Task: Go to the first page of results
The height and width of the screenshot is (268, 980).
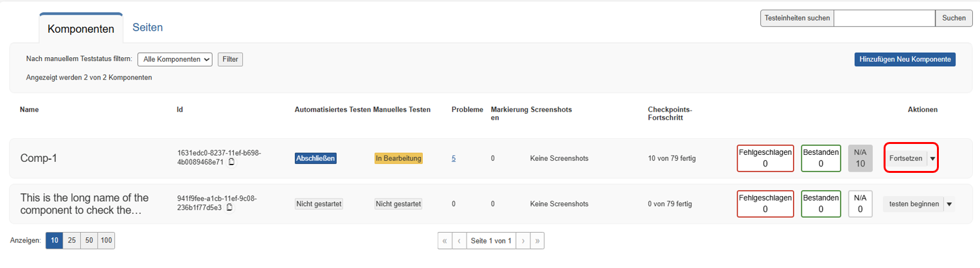Action: pyautogui.click(x=445, y=241)
